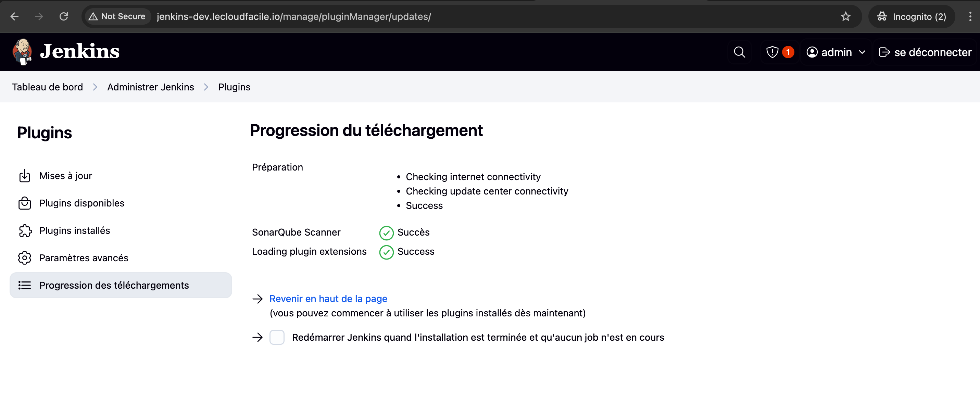Open Paramètres avancés settings
This screenshot has height=402, width=980.
[83, 258]
